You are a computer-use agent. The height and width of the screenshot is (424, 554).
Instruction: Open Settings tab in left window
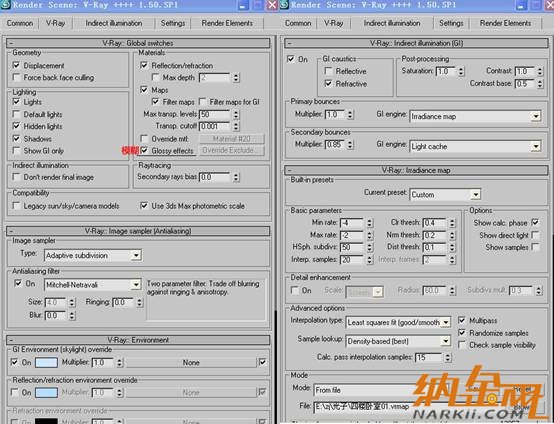[173, 23]
